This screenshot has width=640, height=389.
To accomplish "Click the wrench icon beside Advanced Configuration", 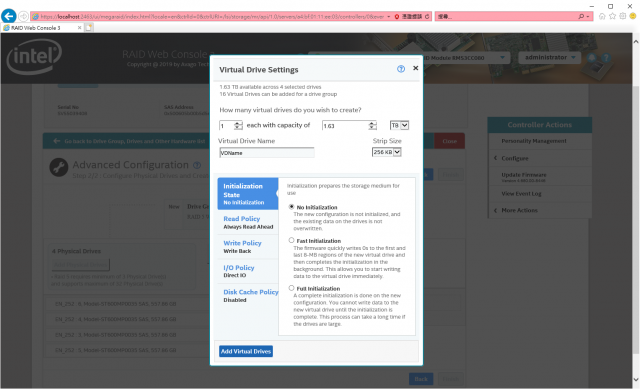I will point(59,167).
